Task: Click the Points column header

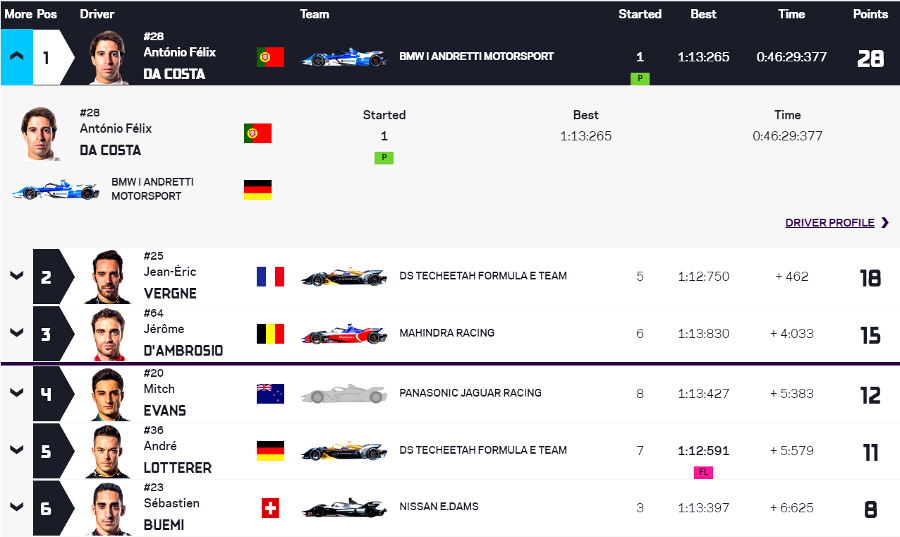Action: pos(870,14)
